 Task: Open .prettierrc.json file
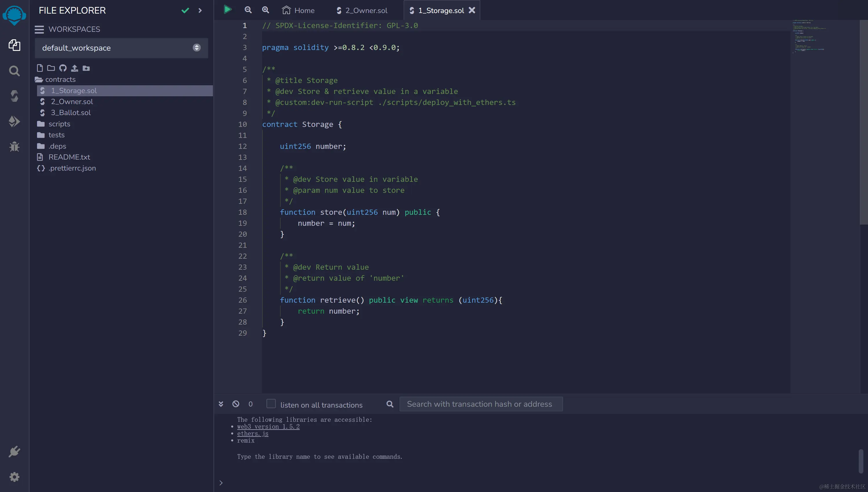tap(67, 168)
